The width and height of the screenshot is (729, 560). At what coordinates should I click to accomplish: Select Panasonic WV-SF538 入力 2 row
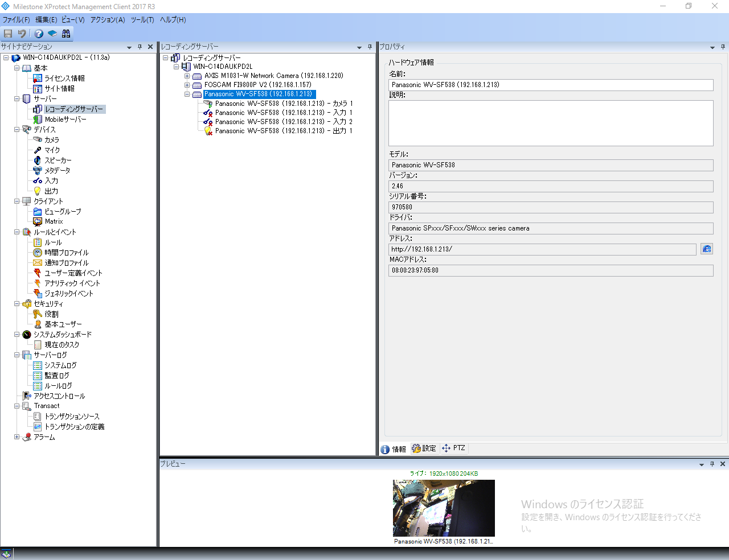(x=284, y=122)
